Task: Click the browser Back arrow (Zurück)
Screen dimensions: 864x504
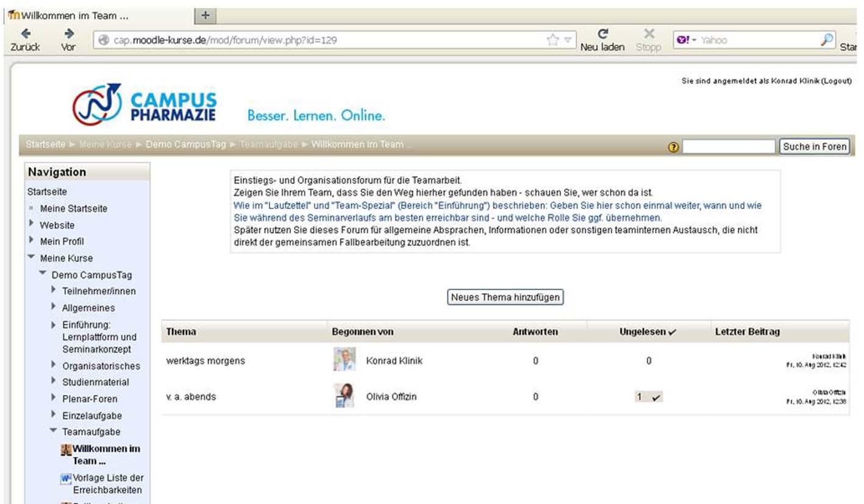Action: (x=26, y=34)
